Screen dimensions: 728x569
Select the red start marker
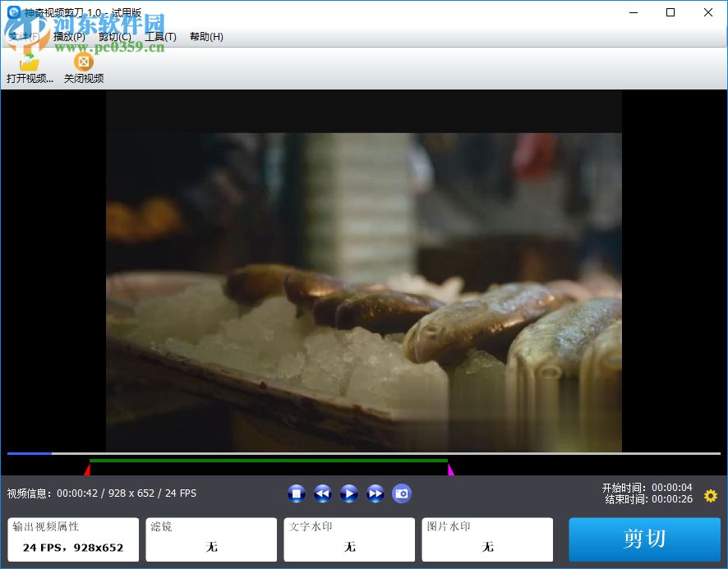(87, 470)
